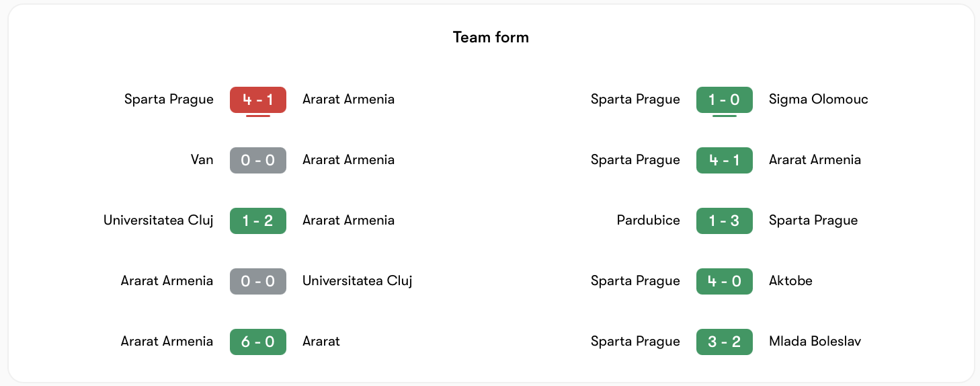Viewport: 980px width, 386px height.
Task: Open the Van vs Ararat Armenia 0 - 0 score
Action: coord(258,160)
